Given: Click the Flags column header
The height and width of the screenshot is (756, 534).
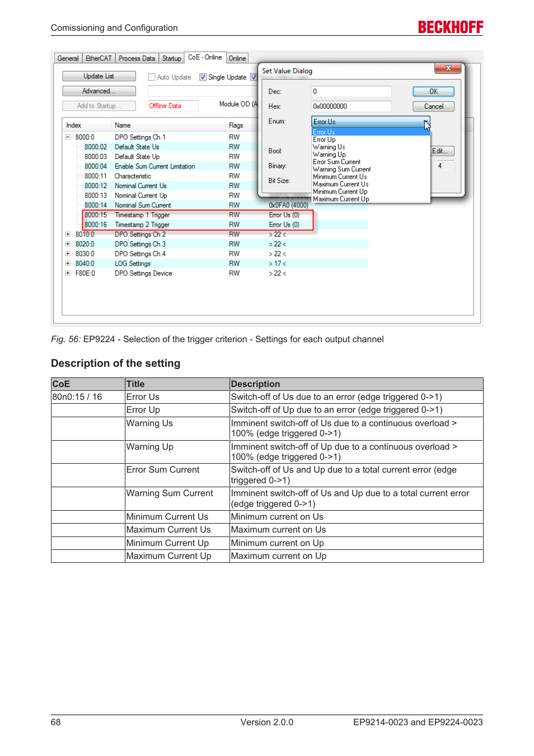Looking at the screenshot, I should coord(242,125).
